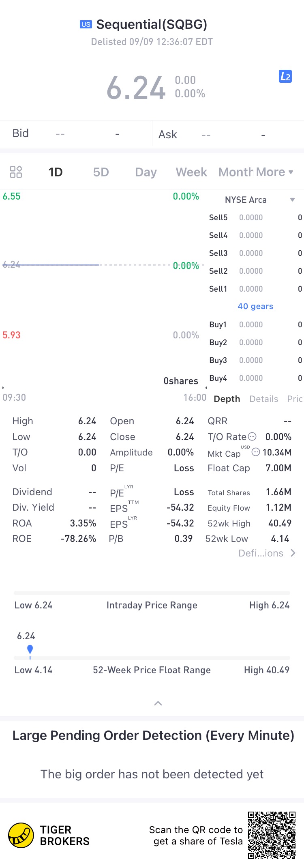Open the Details tab beside Depth
This screenshot has width=304, height=868.
pos(263,399)
